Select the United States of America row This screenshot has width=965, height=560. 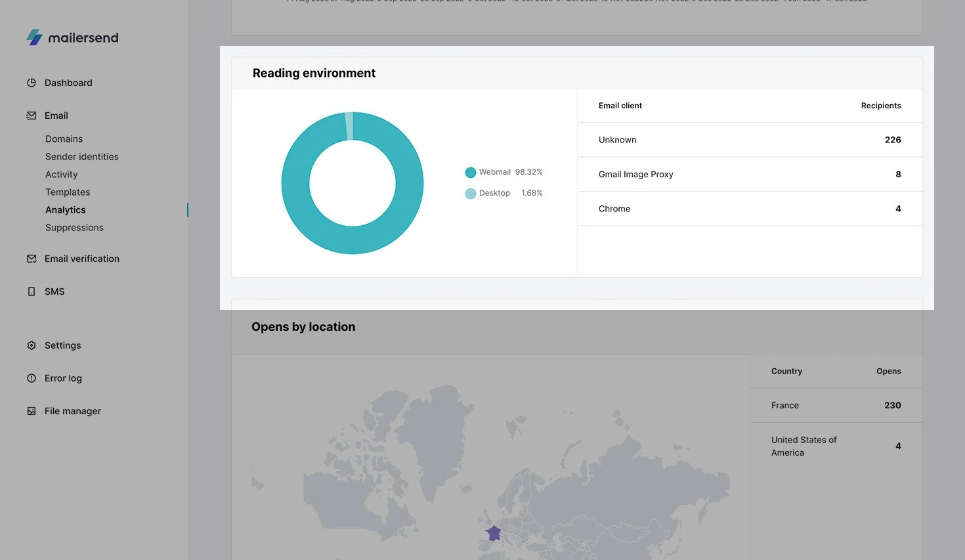pyautogui.click(x=836, y=446)
